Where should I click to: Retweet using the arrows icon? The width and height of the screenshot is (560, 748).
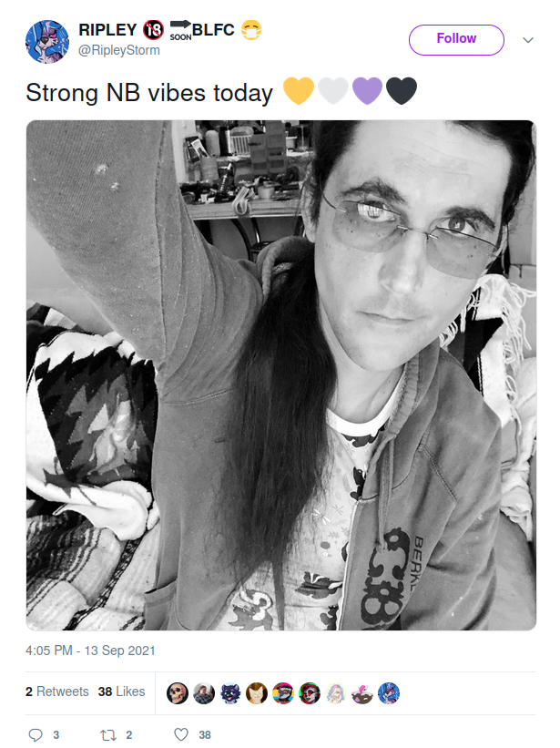tap(108, 735)
